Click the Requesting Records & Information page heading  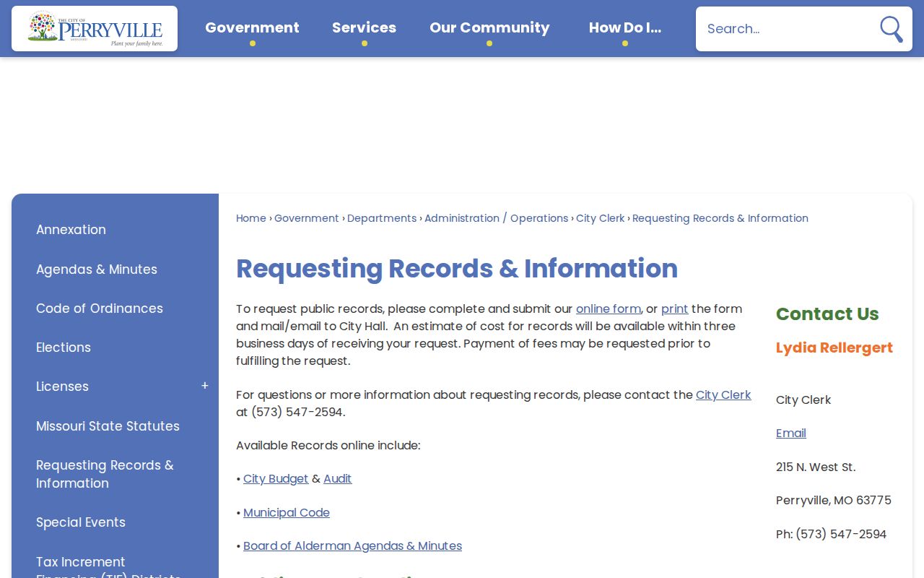pos(457,269)
